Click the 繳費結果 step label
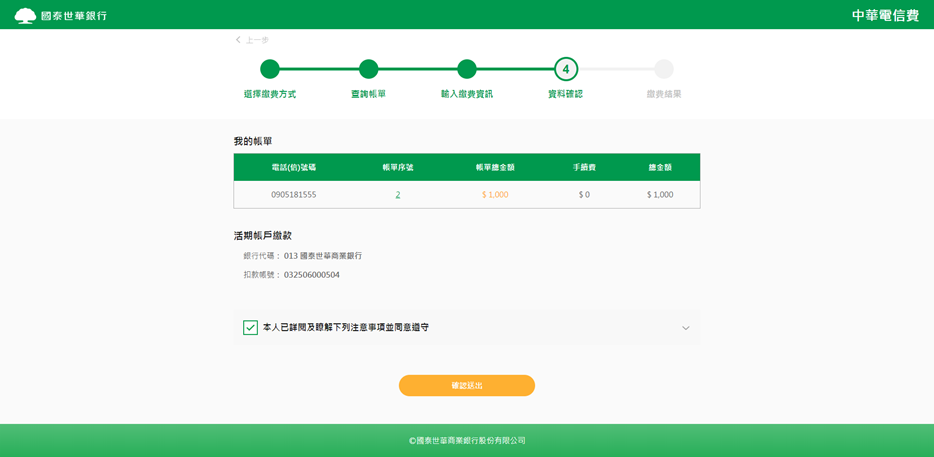This screenshot has width=934, height=457. [664, 94]
